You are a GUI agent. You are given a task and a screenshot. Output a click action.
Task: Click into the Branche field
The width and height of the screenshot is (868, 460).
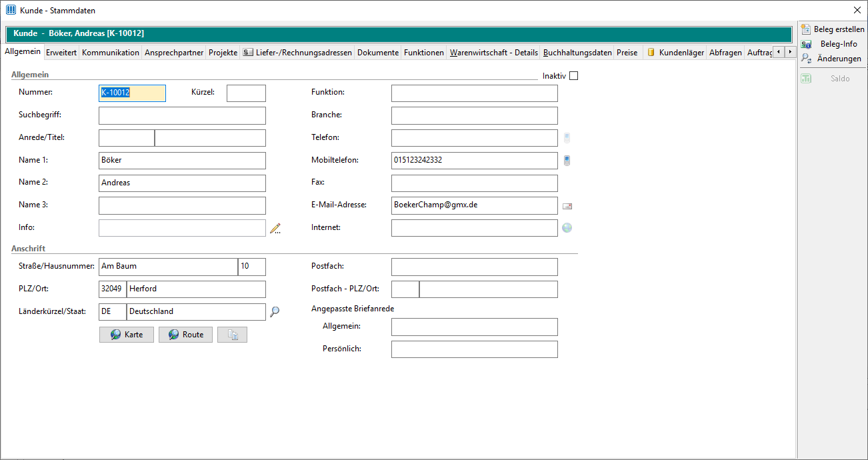click(x=475, y=115)
